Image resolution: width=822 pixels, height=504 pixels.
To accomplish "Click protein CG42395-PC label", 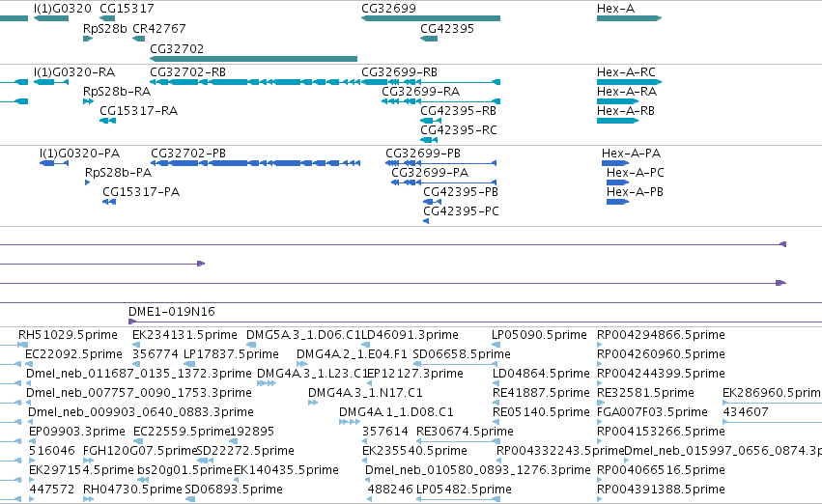I will (462, 211).
